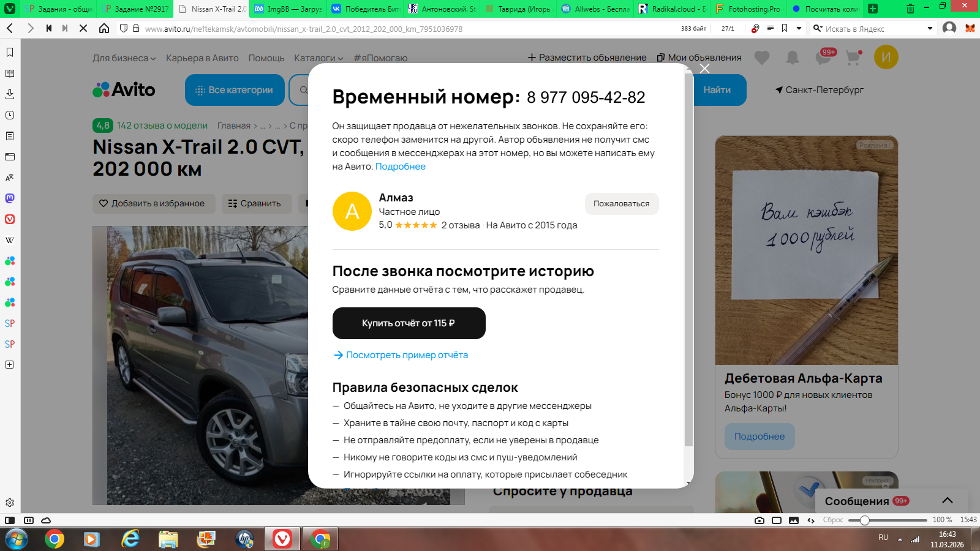
Task: Click "Разместить объявление" link
Action: [x=587, y=58]
